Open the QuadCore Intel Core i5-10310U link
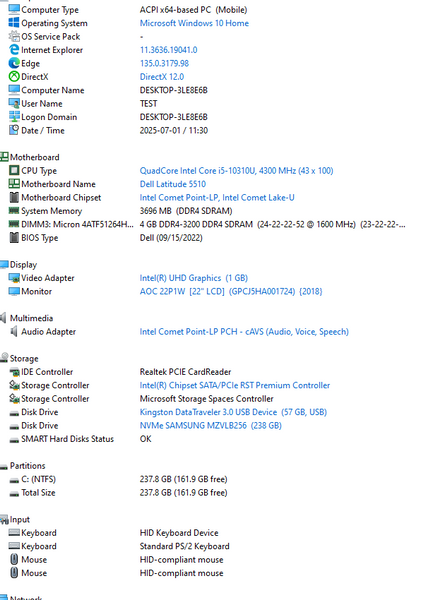This screenshot has width=440, height=600. [x=236, y=170]
